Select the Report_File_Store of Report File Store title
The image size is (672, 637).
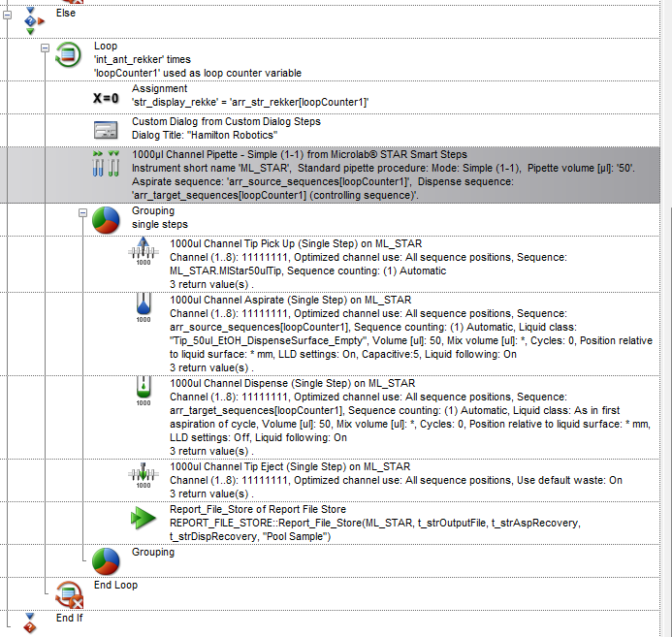click(258, 509)
